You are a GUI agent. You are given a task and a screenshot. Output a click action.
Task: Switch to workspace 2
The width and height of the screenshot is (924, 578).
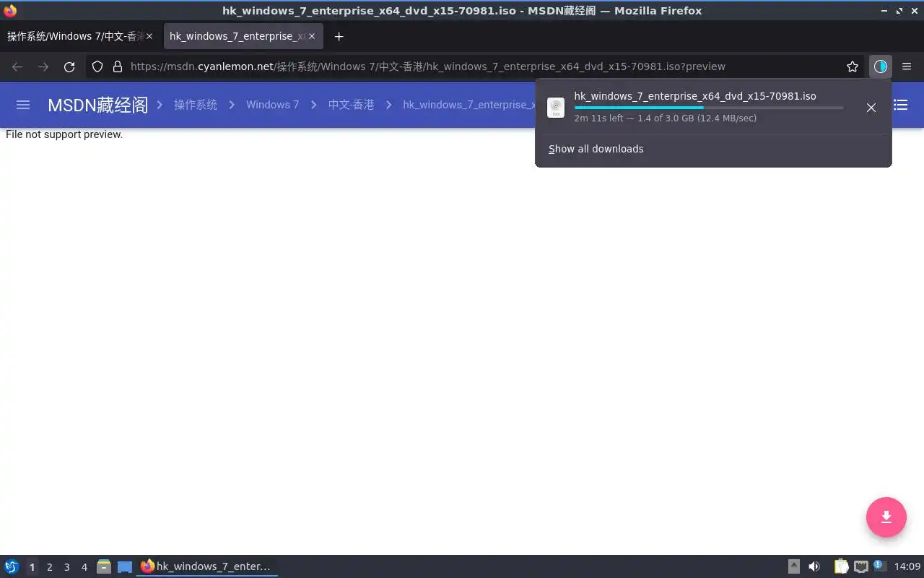(x=49, y=567)
